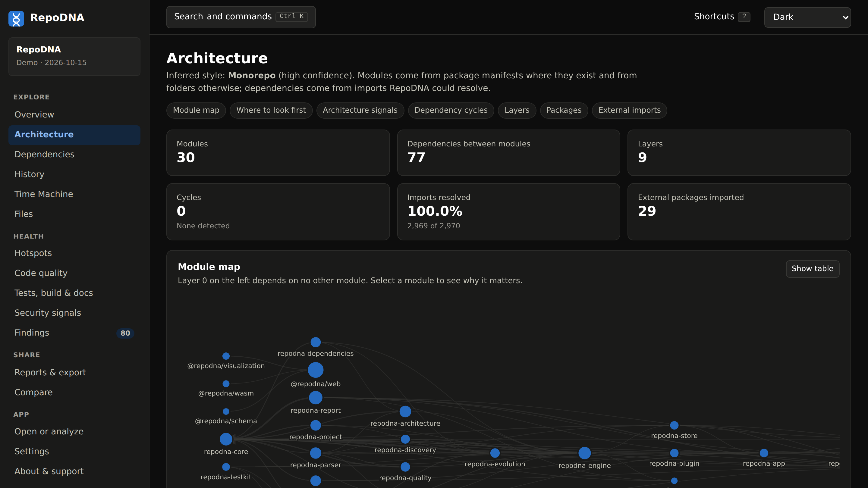Jump to External imports section

[629, 111]
